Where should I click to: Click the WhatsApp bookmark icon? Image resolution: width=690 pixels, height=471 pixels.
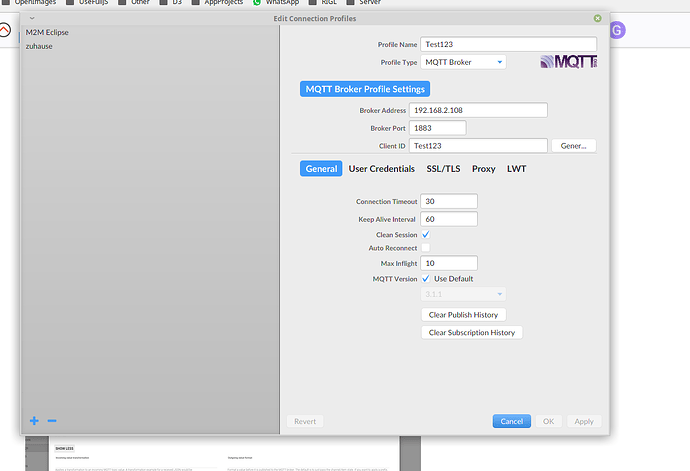[257, 2]
